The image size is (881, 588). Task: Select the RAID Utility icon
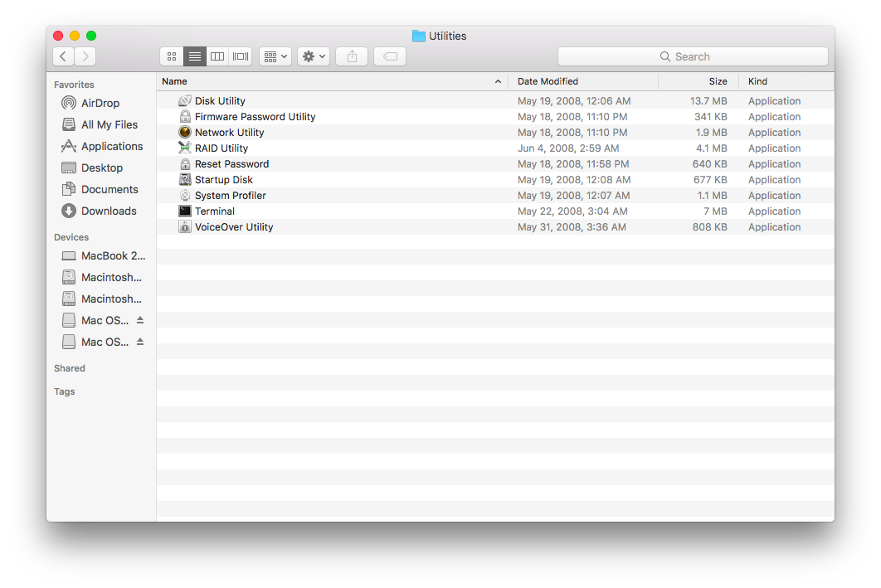(x=185, y=148)
